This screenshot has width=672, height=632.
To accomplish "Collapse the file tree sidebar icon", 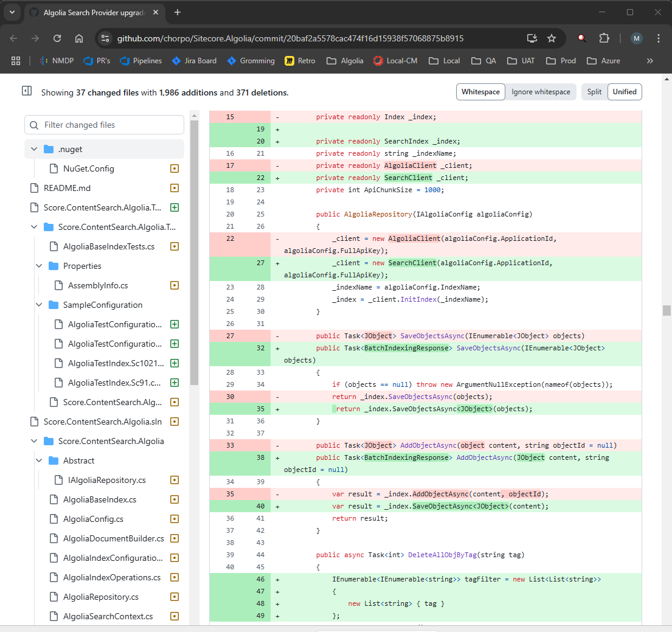I will (x=27, y=91).
